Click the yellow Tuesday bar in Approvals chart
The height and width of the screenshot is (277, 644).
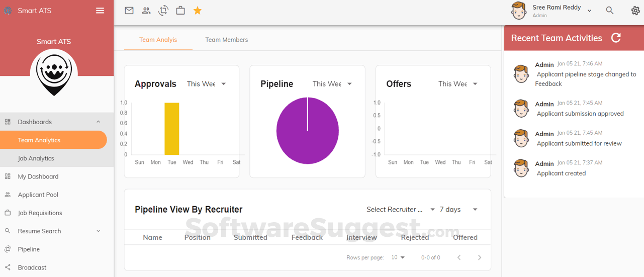[x=172, y=129]
